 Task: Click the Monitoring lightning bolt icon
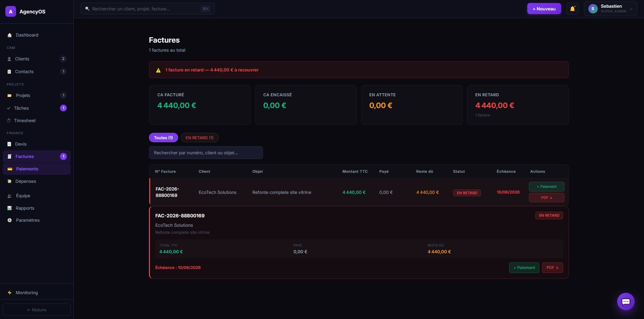tap(9, 293)
